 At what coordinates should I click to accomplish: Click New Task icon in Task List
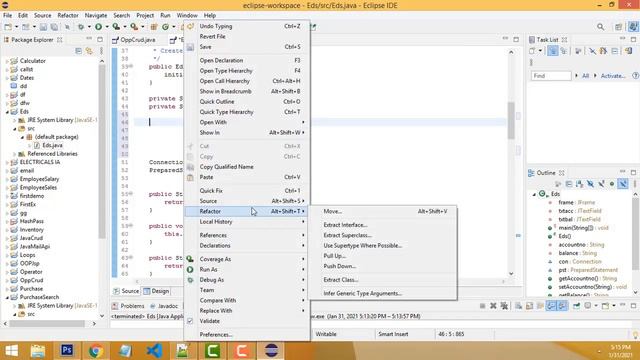(532, 51)
